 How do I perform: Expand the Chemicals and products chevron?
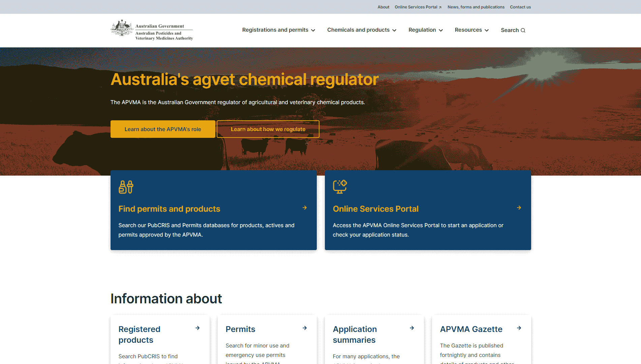click(x=394, y=30)
